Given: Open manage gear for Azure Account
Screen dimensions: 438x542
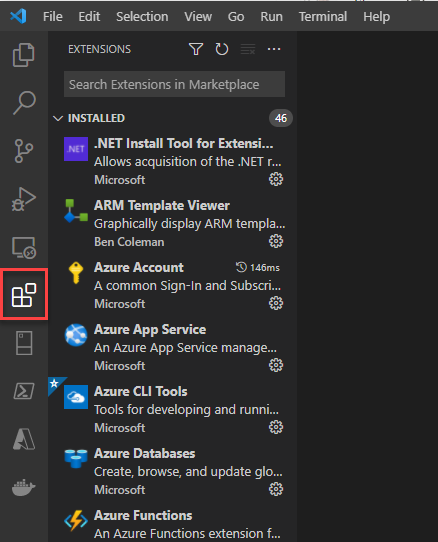Looking at the screenshot, I should [x=276, y=303].
